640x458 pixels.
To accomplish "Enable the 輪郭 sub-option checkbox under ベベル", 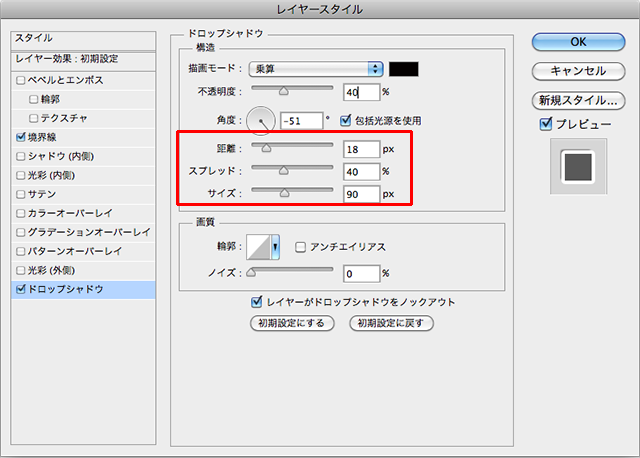I will [33, 99].
